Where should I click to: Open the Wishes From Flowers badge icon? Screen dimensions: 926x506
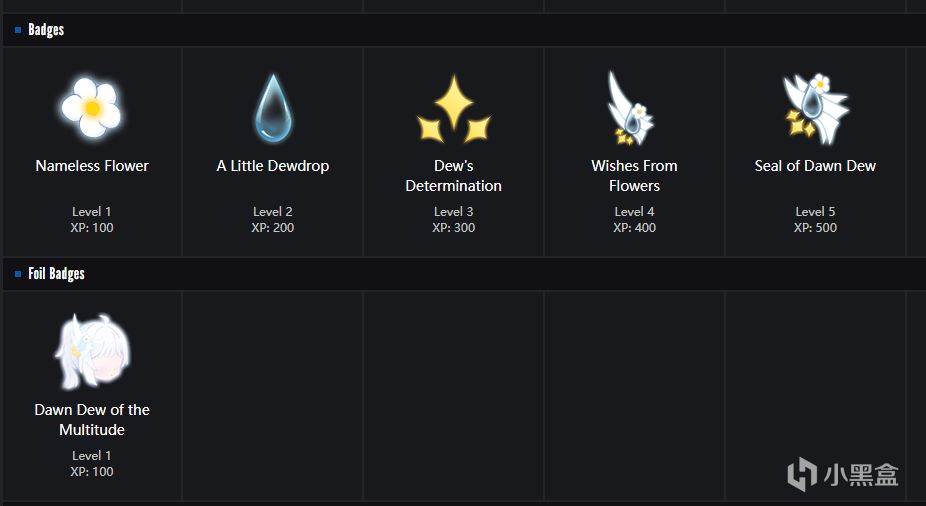coord(631,107)
